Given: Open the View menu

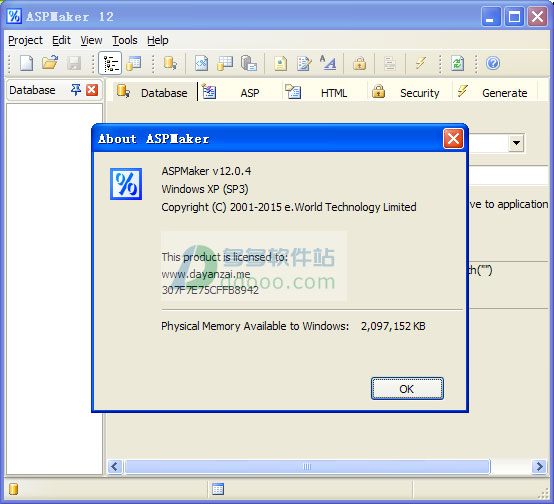Looking at the screenshot, I should click(91, 40).
